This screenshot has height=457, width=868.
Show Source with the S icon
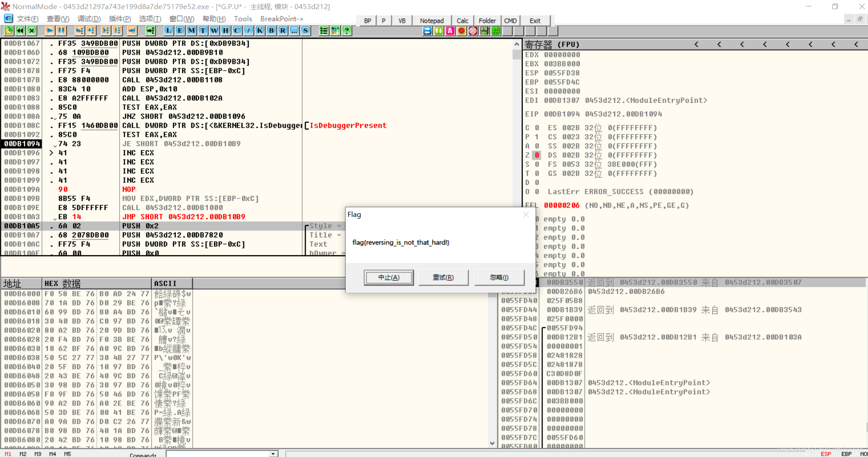305,31
